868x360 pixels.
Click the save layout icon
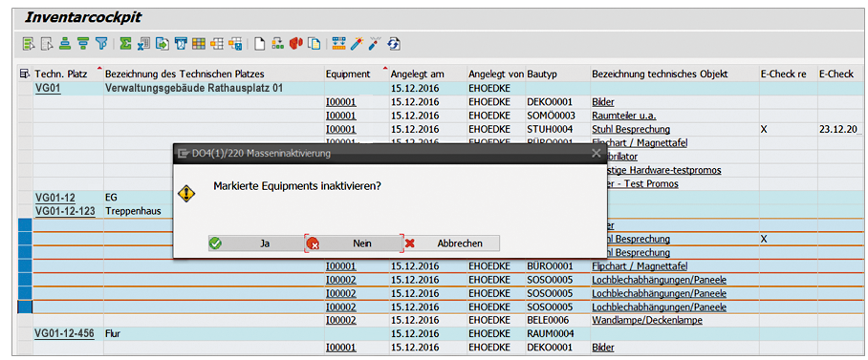pos(235,44)
